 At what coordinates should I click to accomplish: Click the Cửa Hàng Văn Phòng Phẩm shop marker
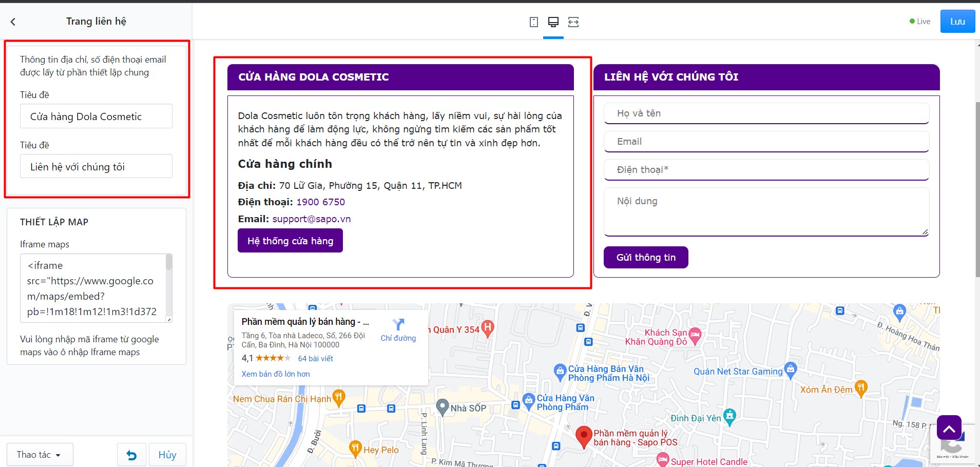tap(529, 401)
